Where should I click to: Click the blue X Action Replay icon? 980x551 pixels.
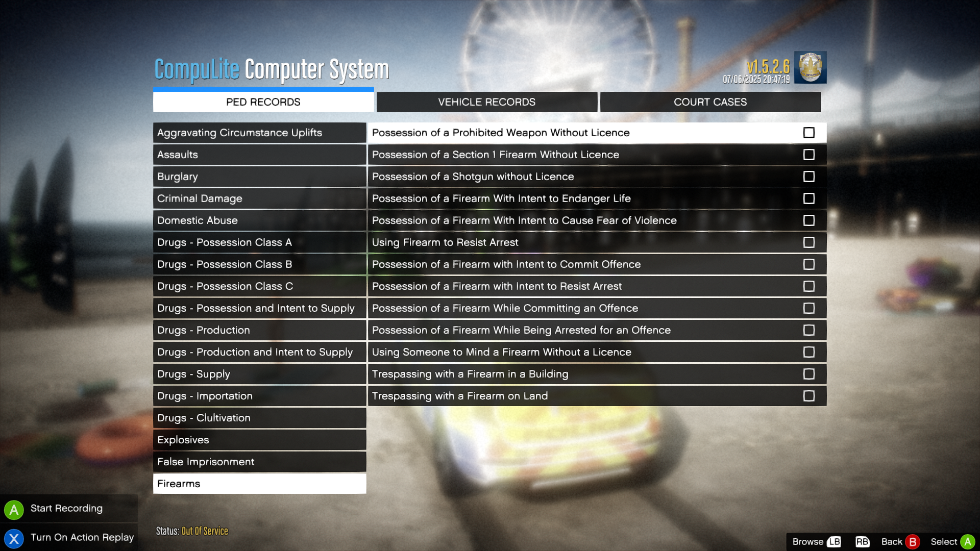coord(14,538)
